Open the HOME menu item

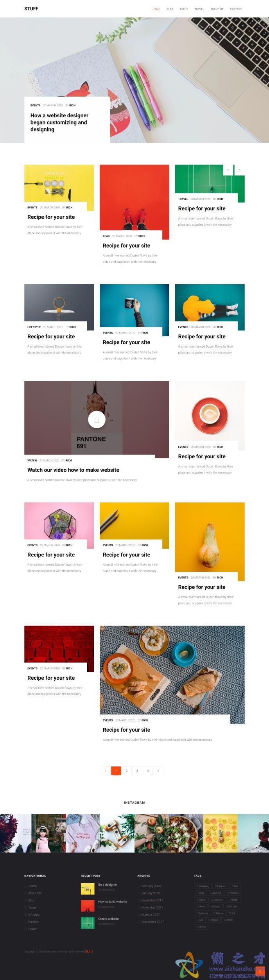[x=156, y=9]
